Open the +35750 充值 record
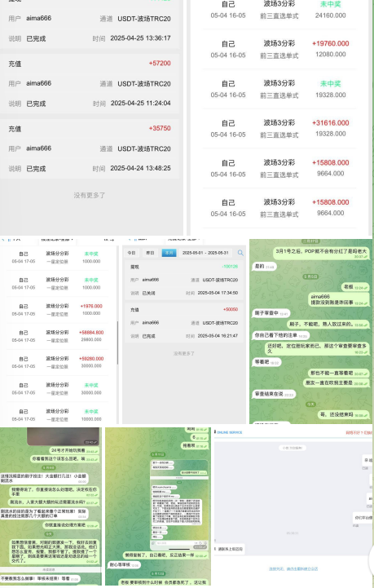Image resolution: width=374 pixels, height=588 pixels. (90, 148)
